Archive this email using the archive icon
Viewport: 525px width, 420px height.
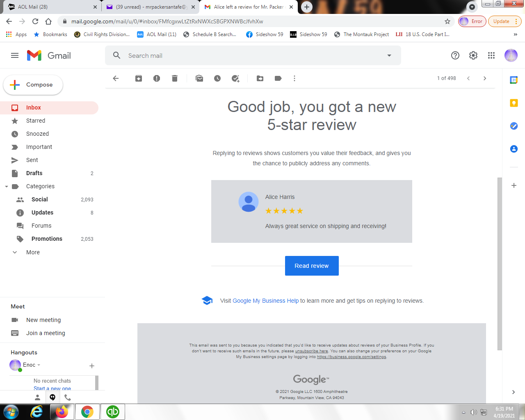(139, 78)
